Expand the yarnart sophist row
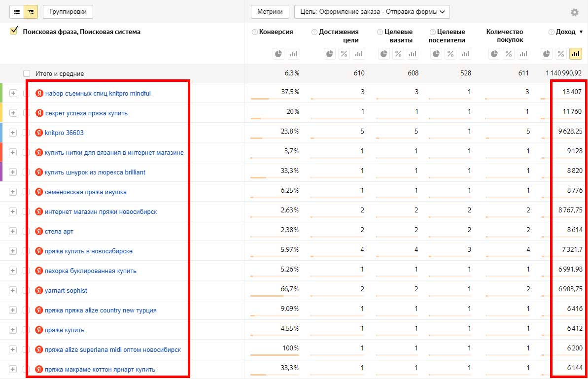The image size is (588, 379). (x=13, y=290)
